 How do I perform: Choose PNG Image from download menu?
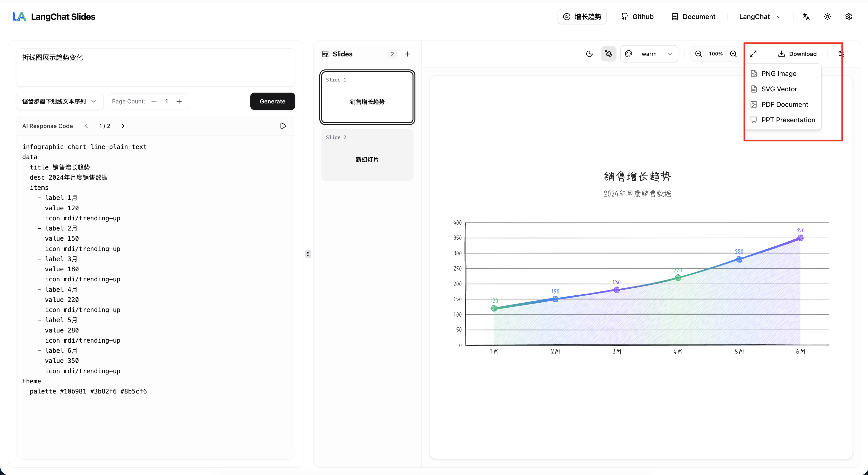(x=779, y=74)
